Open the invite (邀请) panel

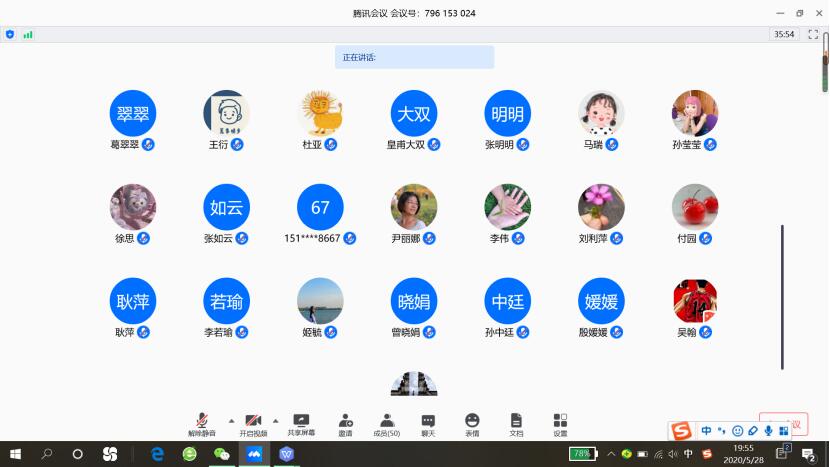tap(345, 423)
